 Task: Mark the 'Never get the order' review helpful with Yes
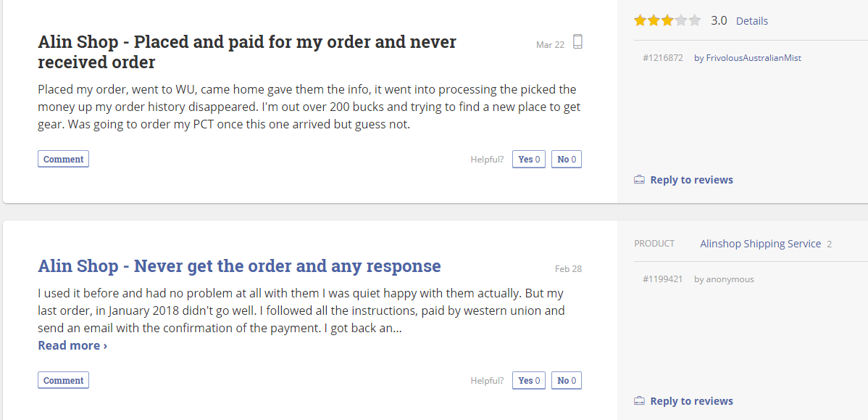pyautogui.click(x=528, y=381)
